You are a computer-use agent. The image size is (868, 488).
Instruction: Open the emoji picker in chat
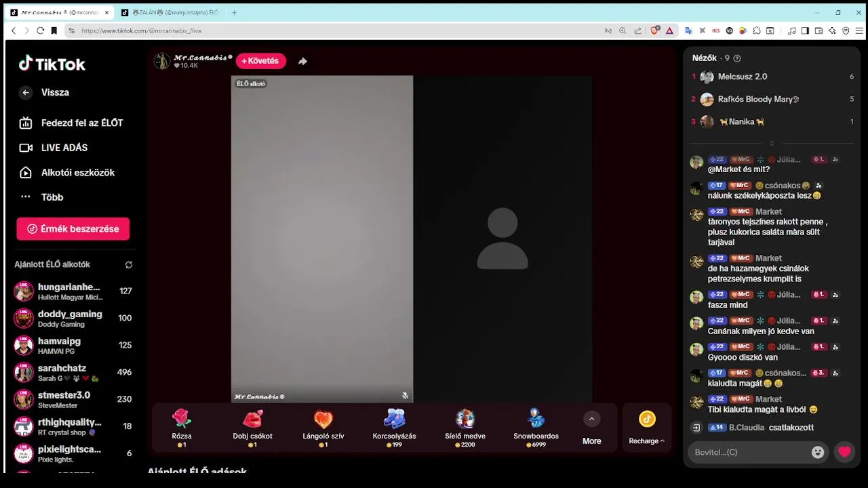pyautogui.click(x=818, y=452)
